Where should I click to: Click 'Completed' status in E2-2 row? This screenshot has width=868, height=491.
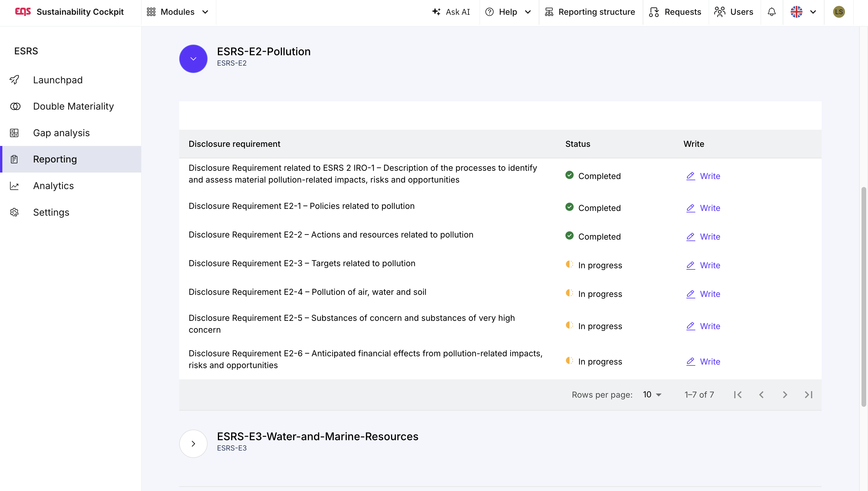(599, 237)
